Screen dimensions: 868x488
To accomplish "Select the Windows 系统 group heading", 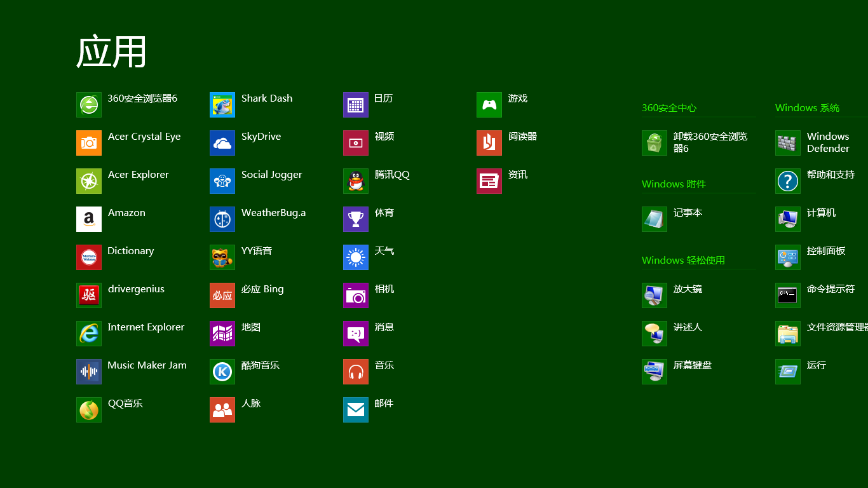I will pos(807,108).
